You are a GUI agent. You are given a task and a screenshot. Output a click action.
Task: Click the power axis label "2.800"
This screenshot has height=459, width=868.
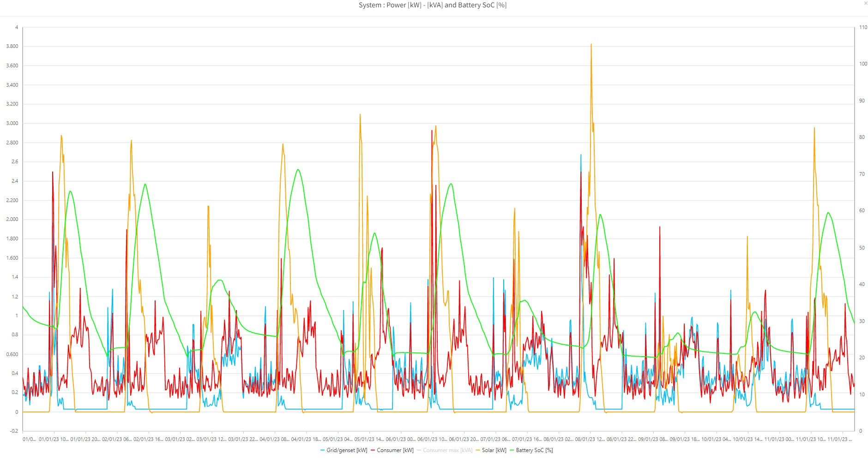[x=12, y=143]
